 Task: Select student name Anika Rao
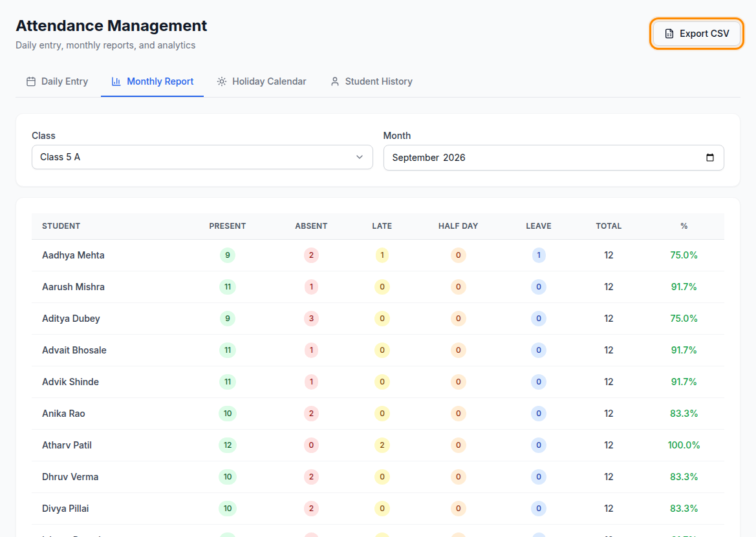tap(63, 414)
